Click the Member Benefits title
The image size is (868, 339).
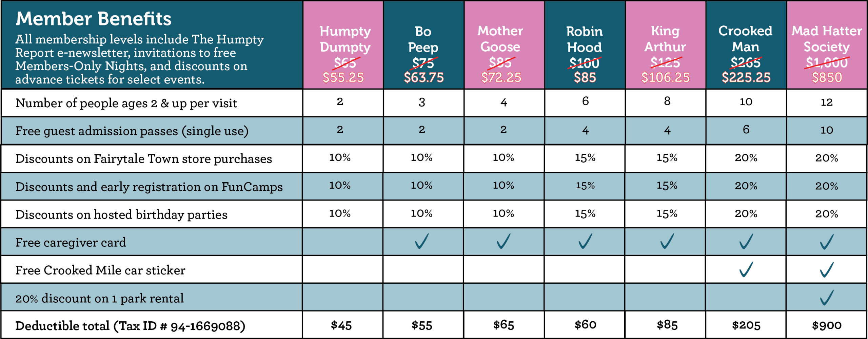coord(94,19)
